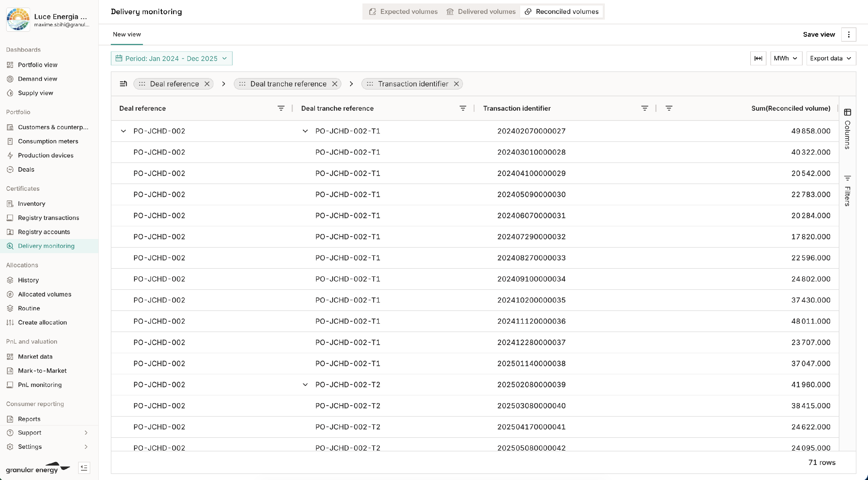The height and width of the screenshot is (480, 868).
Task: Open the three-dot more options menu
Action: coord(848,34)
